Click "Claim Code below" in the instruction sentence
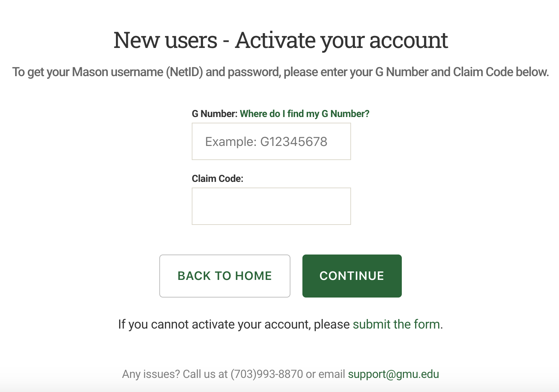The height and width of the screenshot is (392, 559). (x=500, y=72)
